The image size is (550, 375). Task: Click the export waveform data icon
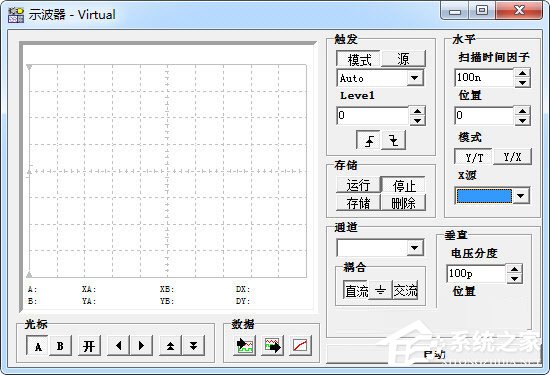pyautogui.click(x=273, y=346)
